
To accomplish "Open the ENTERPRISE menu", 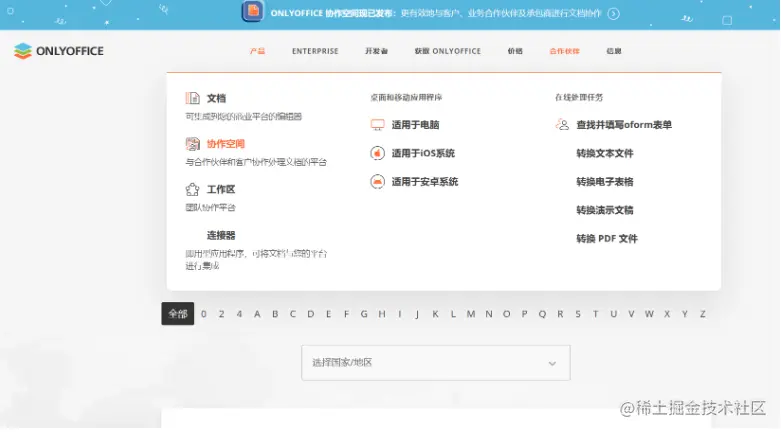I will tap(315, 51).
